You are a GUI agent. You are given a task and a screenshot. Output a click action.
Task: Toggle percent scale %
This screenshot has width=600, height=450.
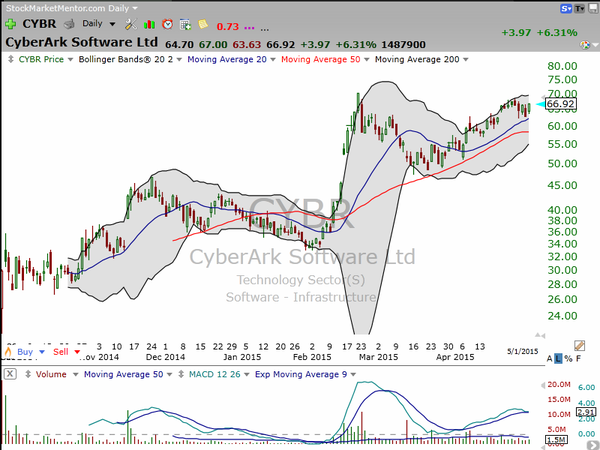pyautogui.click(x=569, y=359)
